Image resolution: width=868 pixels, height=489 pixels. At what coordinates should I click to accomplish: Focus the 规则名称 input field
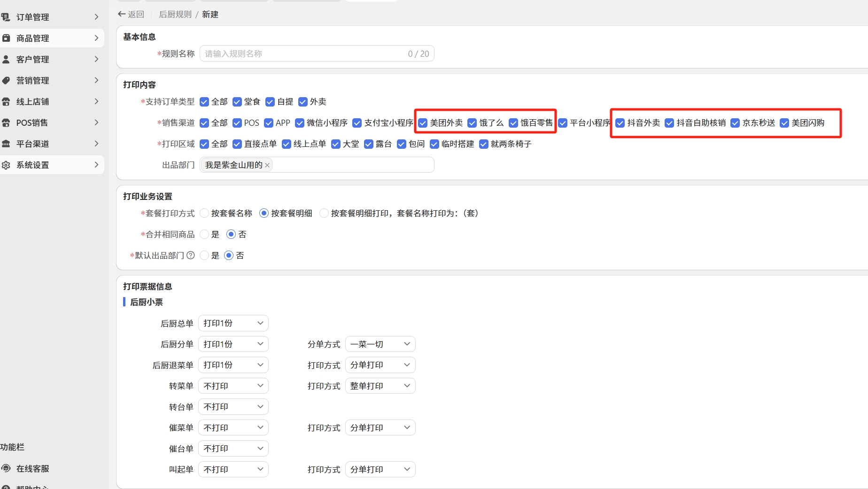(x=317, y=53)
